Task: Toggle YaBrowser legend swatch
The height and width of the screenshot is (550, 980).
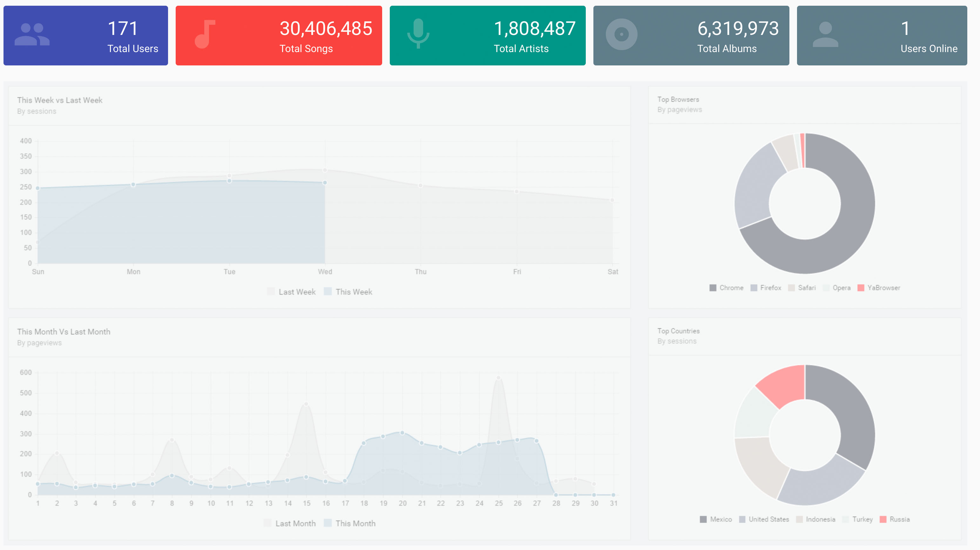Action: 861,288
